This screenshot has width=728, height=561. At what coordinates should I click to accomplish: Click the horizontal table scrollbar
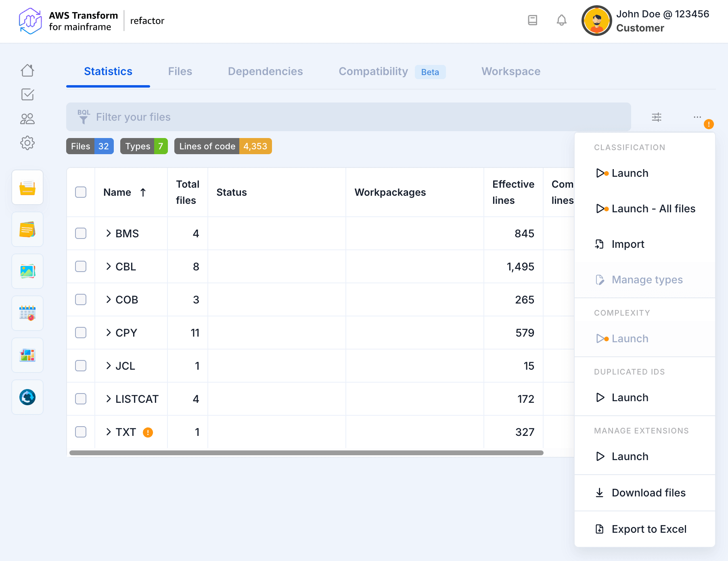[306, 453]
